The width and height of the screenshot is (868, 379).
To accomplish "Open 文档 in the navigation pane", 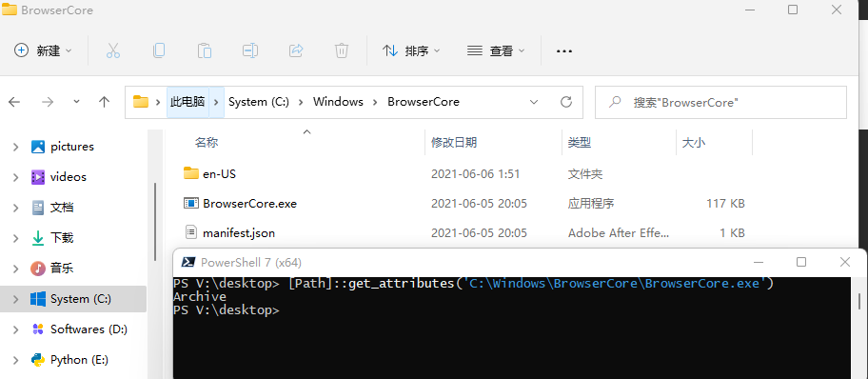I will [62, 208].
